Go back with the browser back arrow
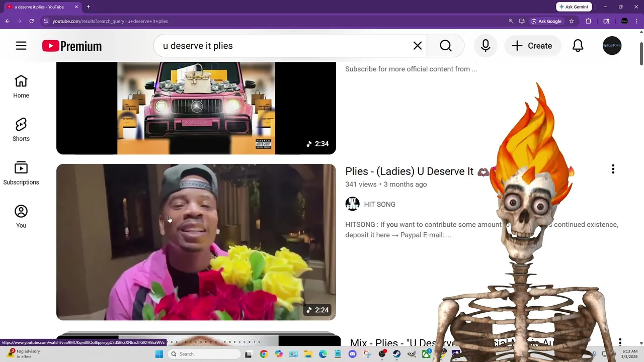644x362 pixels. 7,21
